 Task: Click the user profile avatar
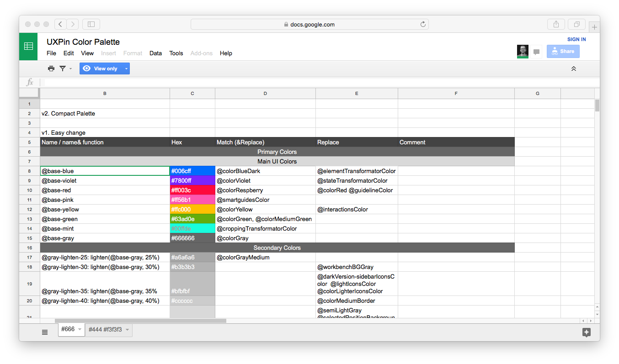523,51
